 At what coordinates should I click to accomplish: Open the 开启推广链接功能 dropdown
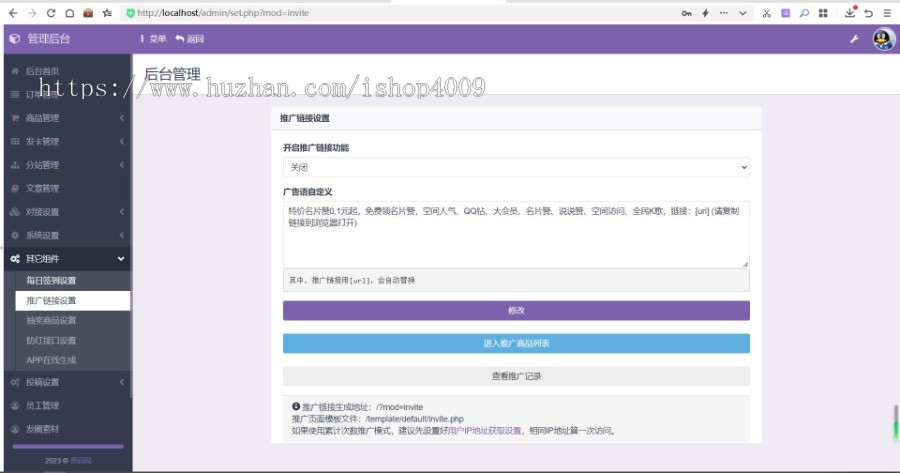pos(516,168)
